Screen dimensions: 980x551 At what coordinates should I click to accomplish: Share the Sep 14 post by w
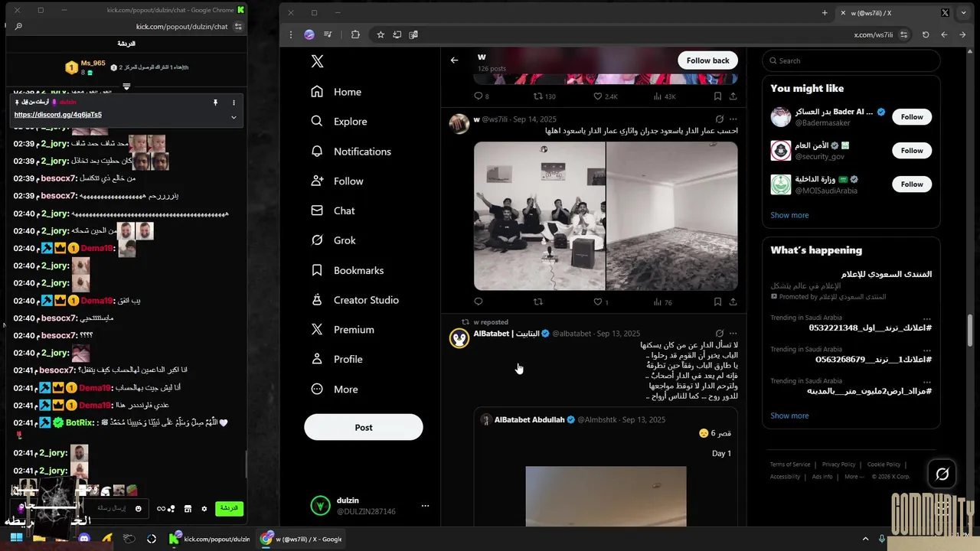tap(733, 302)
